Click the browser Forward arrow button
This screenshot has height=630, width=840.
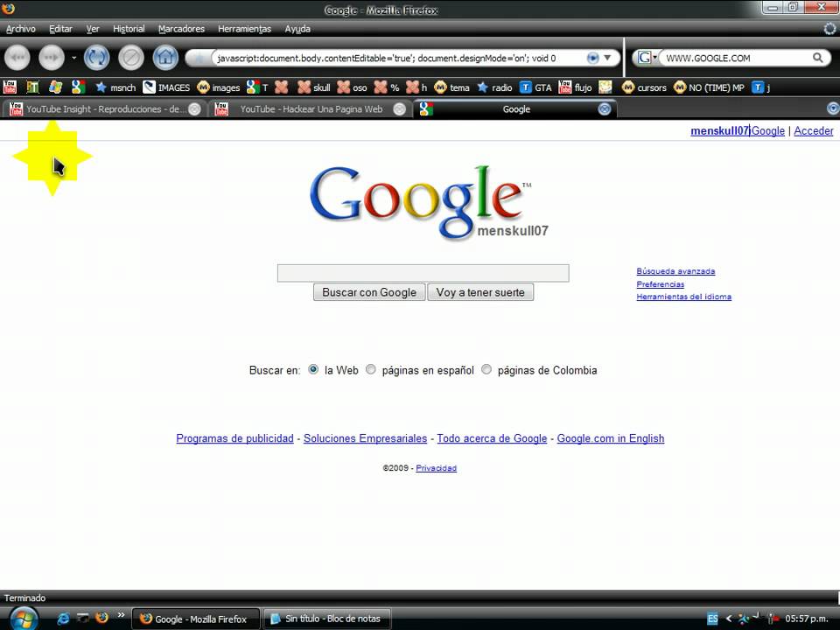pyautogui.click(x=52, y=58)
